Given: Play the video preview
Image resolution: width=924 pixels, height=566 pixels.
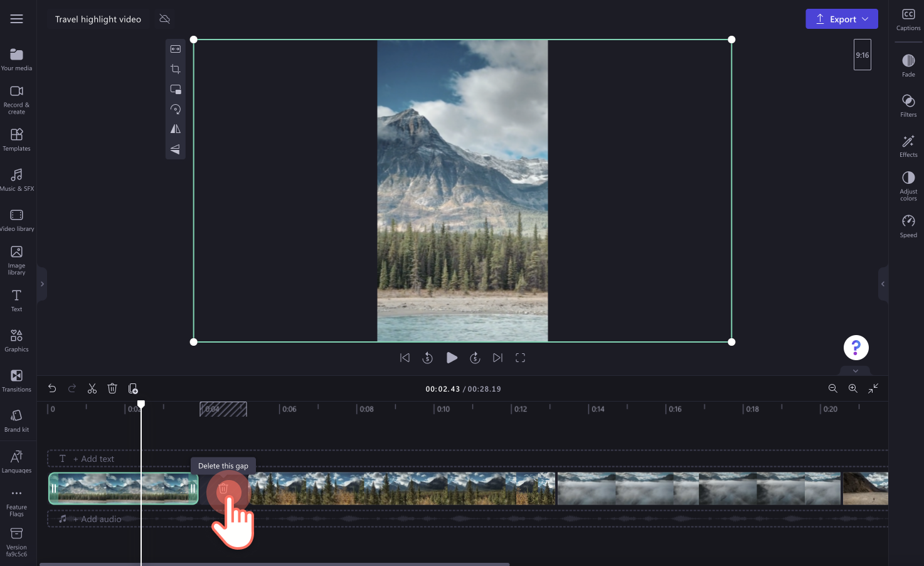Looking at the screenshot, I should pos(452,358).
